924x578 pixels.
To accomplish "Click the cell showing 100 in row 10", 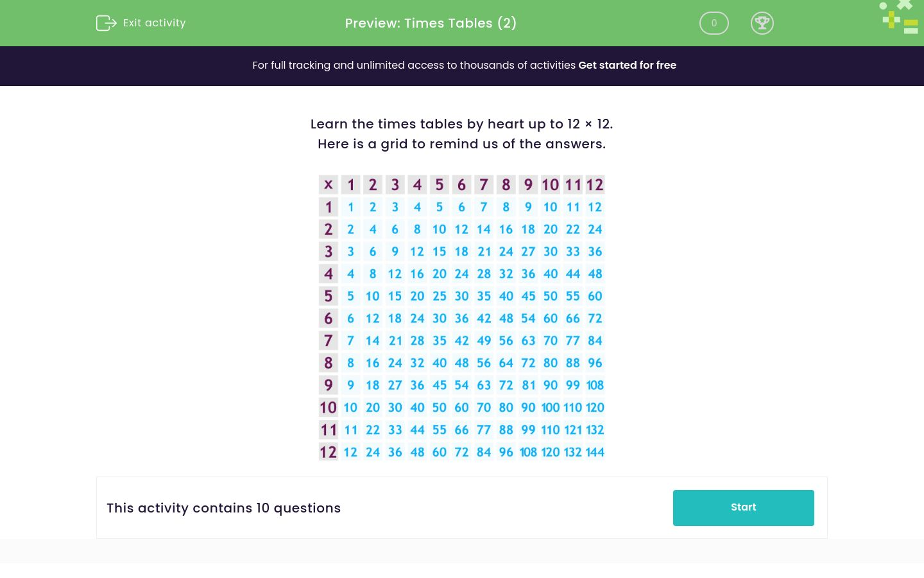I will 551,407.
